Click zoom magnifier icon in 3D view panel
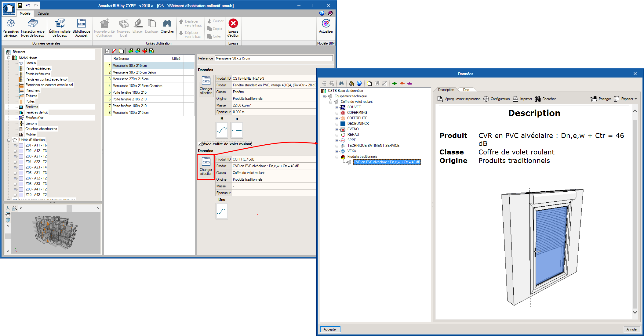The width and height of the screenshot is (644, 336). (14, 208)
